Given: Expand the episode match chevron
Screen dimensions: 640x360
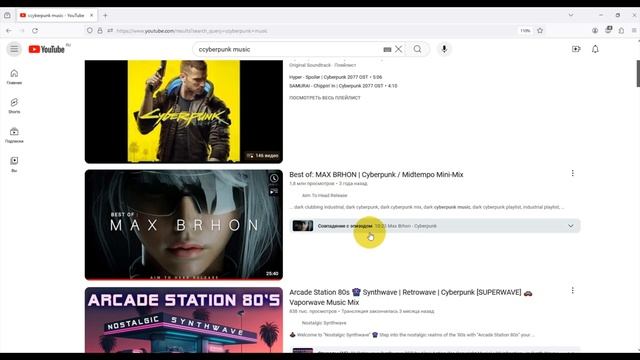Looking at the screenshot, I should [x=571, y=226].
